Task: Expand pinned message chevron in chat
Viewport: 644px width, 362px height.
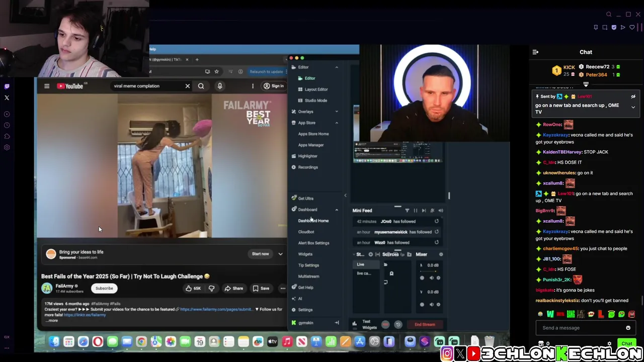Action: [x=633, y=108]
